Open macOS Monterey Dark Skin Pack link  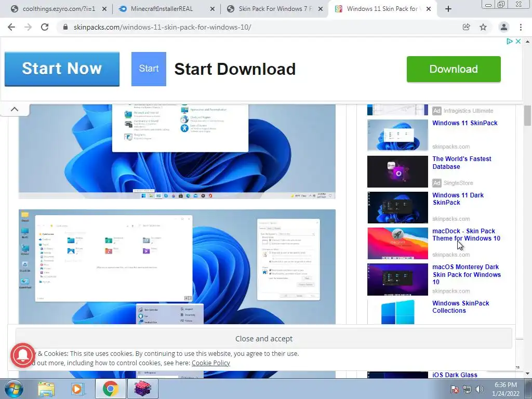pyautogui.click(x=467, y=274)
